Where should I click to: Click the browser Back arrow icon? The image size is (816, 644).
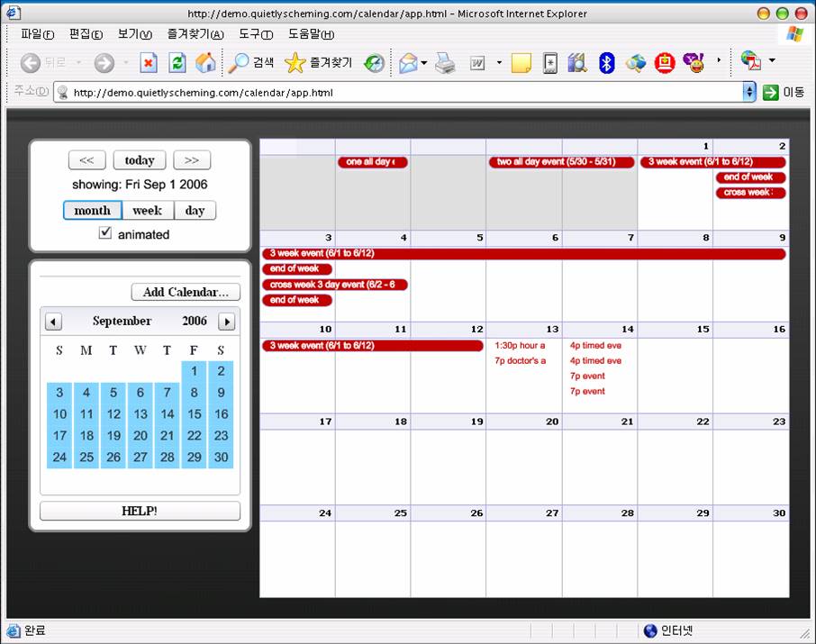pyautogui.click(x=31, y=63)
